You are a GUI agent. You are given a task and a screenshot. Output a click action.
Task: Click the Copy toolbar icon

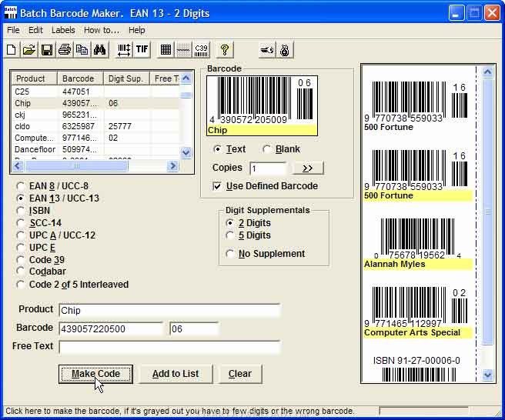pyautogui.click(x=82, y=50)
